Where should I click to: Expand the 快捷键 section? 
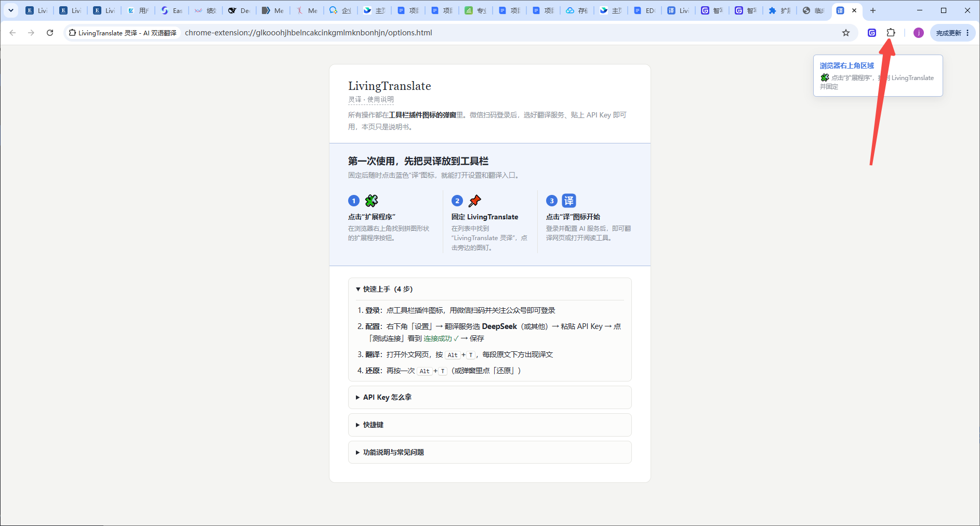pyautogui.click(x=490, y=425)
